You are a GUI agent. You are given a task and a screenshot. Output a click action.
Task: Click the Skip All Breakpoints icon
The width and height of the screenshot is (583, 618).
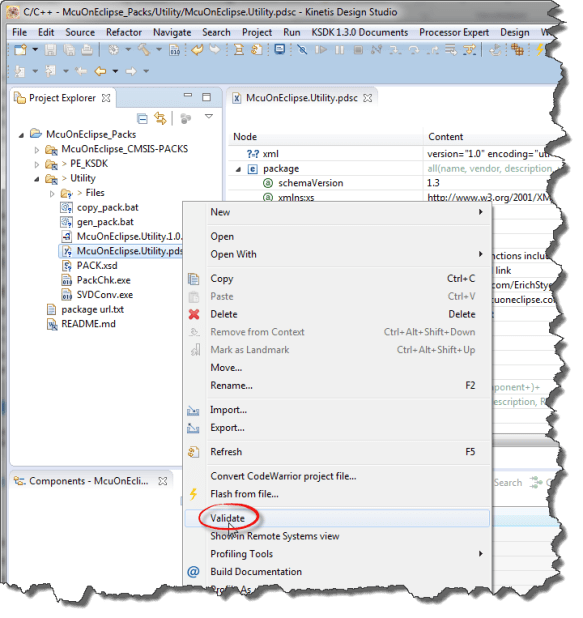click(x=302, y=50)
